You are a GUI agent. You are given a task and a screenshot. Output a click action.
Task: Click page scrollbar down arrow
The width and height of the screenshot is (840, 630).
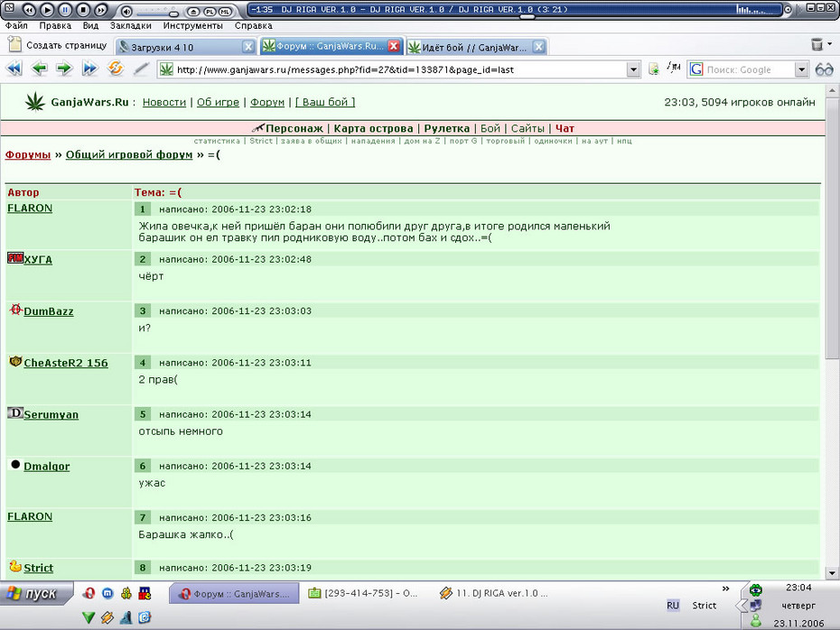pyautogui.click(x=832, y=573)
